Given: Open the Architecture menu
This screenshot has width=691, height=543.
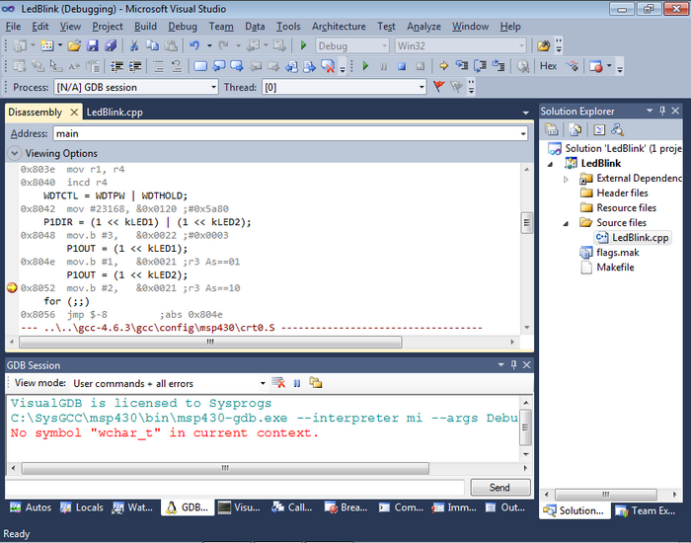Looking at the screenshot, I should (339, 26).
